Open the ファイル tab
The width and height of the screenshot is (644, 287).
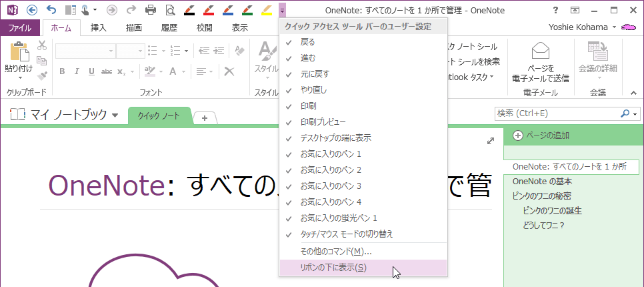pos(20,28)
